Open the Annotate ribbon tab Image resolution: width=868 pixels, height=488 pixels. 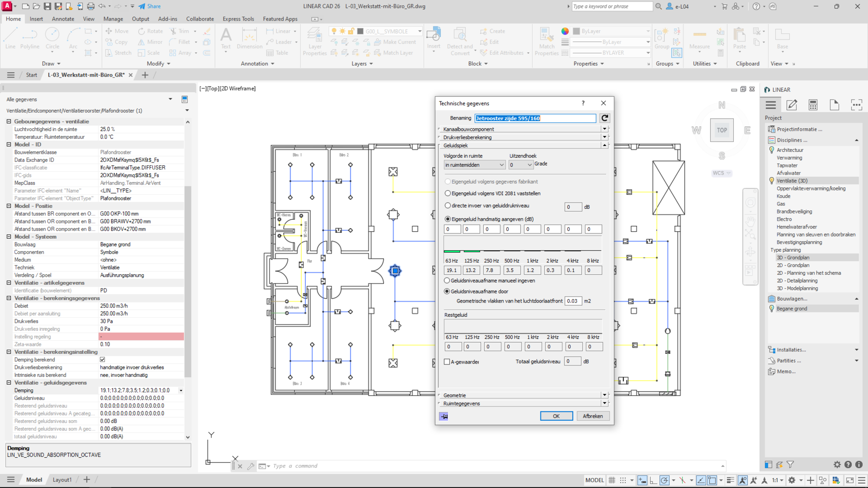click(x=63, y=19)
